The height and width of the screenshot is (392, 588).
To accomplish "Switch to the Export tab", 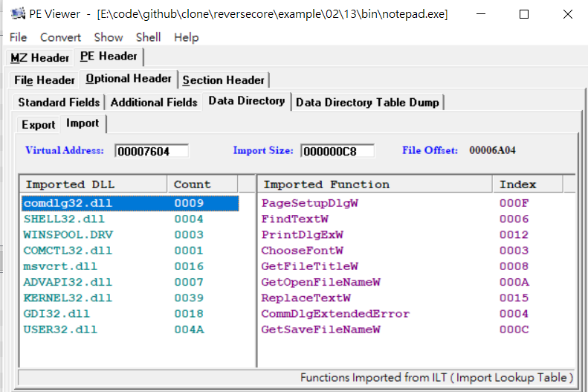I will click(x=38, y=124).
